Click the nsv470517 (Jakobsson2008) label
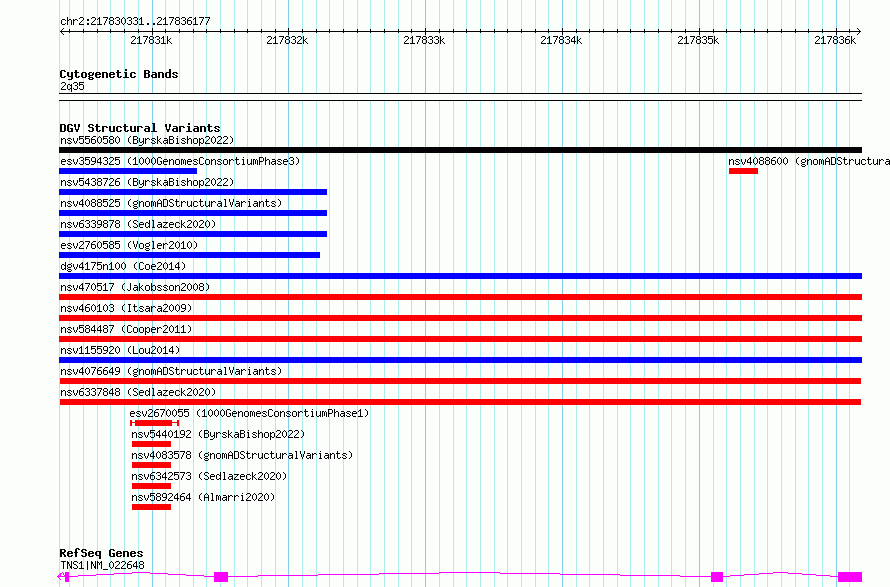Image resolution: width=890 pixels, height=587 pixels. [135, 287]
